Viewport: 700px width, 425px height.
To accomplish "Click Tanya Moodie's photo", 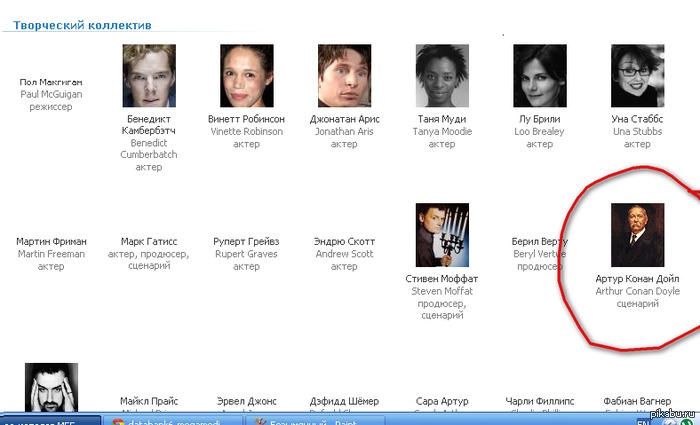I will pos(441,77).
